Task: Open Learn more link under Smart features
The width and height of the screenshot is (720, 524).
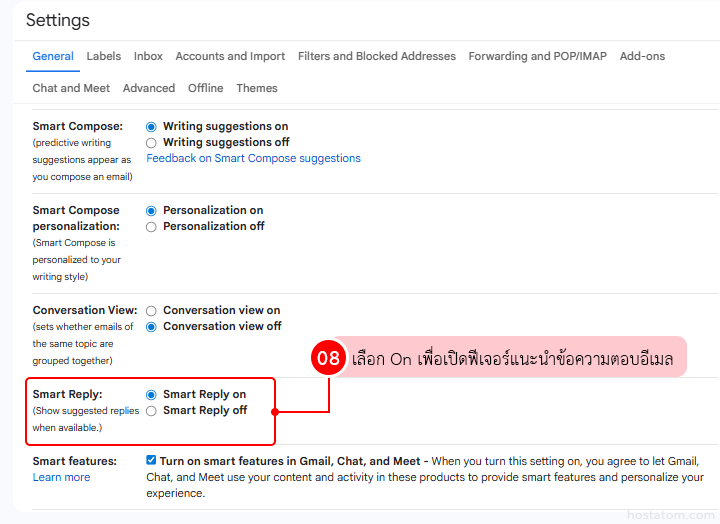Action: [61, 477]
